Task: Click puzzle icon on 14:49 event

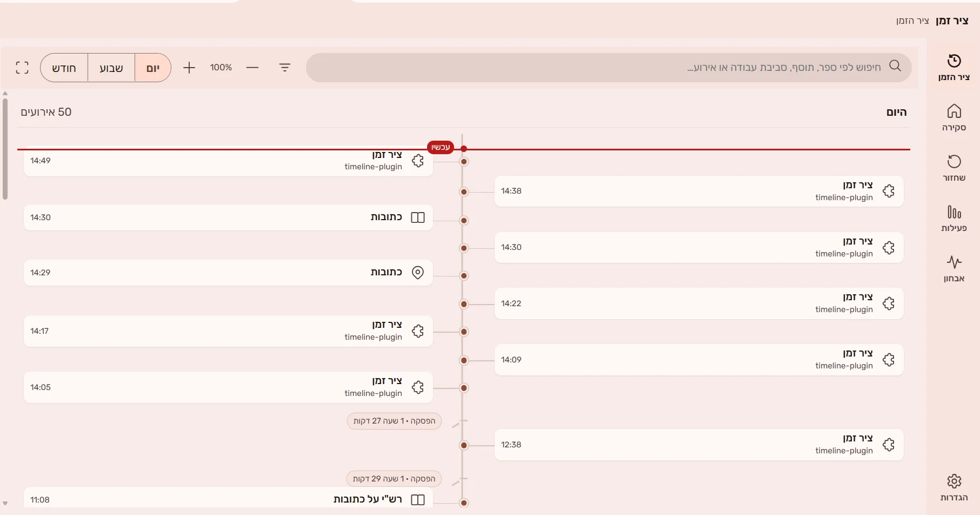Action: tap(418, 161)
